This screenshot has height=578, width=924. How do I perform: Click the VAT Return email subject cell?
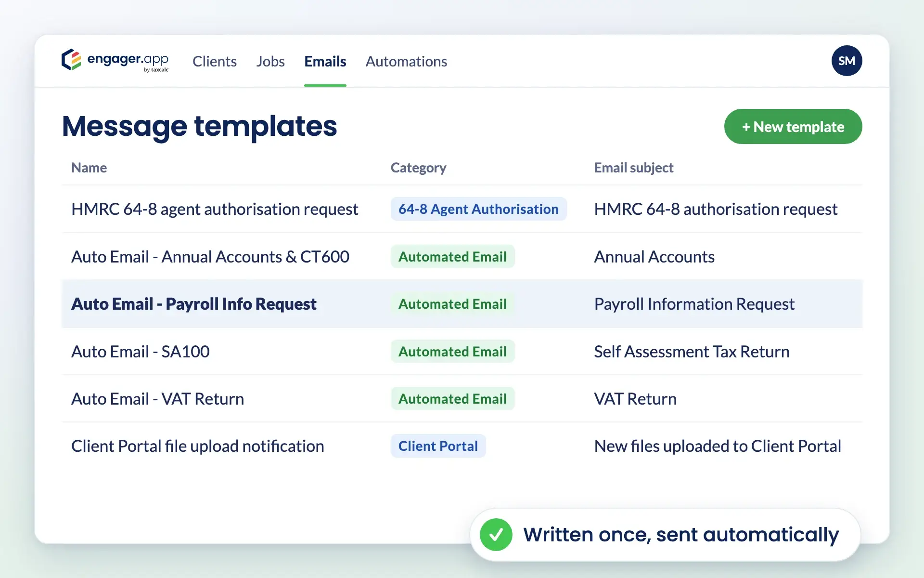tap(635, 399)
